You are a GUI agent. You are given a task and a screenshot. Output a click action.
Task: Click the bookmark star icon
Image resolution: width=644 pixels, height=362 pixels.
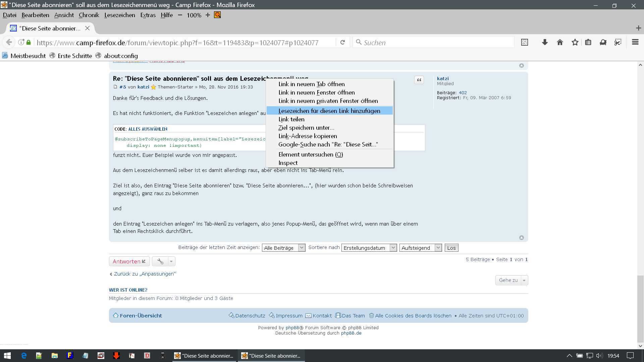(x=575, y=42)
